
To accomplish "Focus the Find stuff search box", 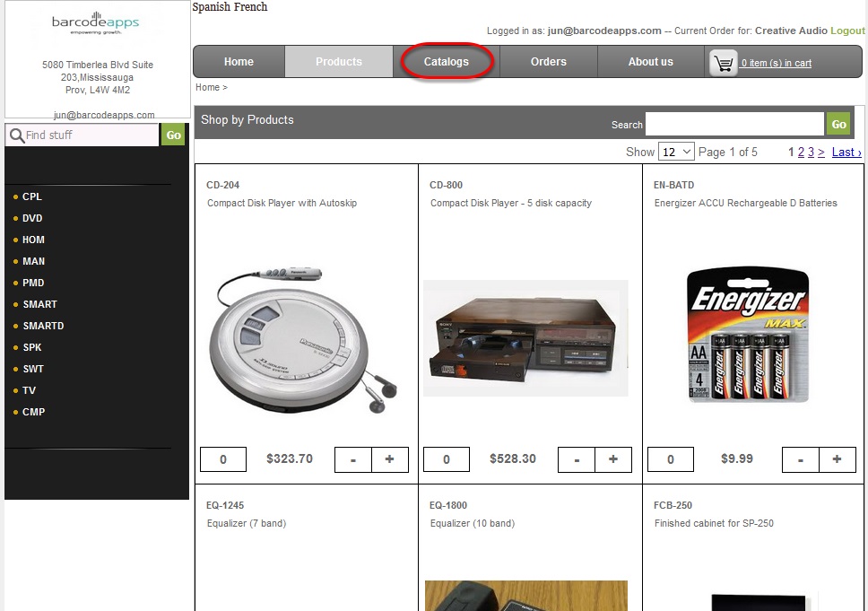I will click(82, 135).
